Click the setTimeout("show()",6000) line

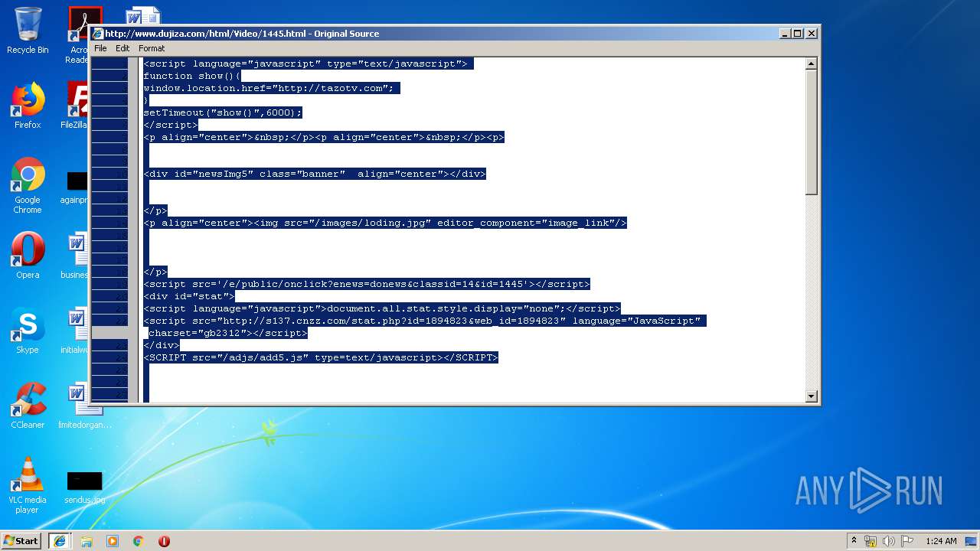click(223, 112)
